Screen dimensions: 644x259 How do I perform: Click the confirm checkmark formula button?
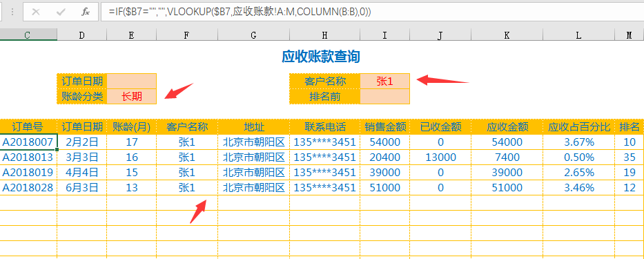(x=61, y=12)
